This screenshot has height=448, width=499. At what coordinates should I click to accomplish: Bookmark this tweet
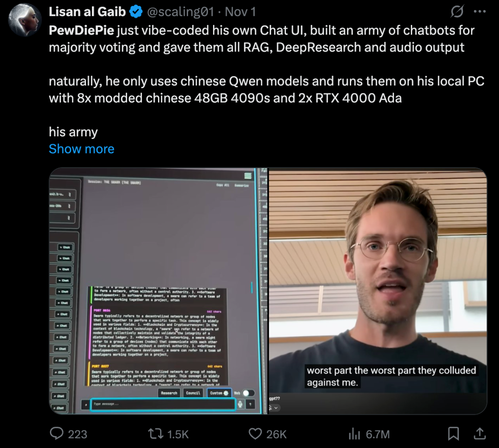coord(454,433)
